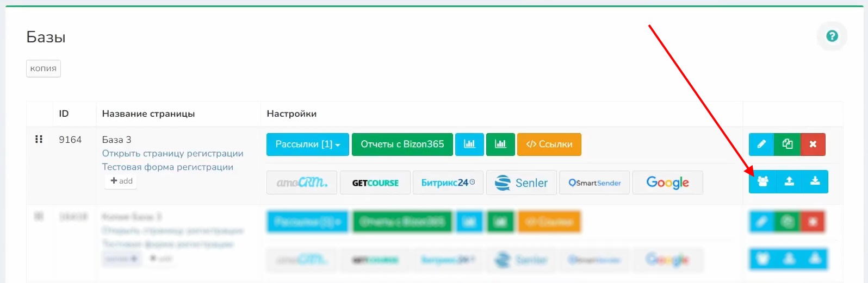Click the upload arrow icon in База 3 row
Viewport: 868px width, 283px height.
pos(789,182)
